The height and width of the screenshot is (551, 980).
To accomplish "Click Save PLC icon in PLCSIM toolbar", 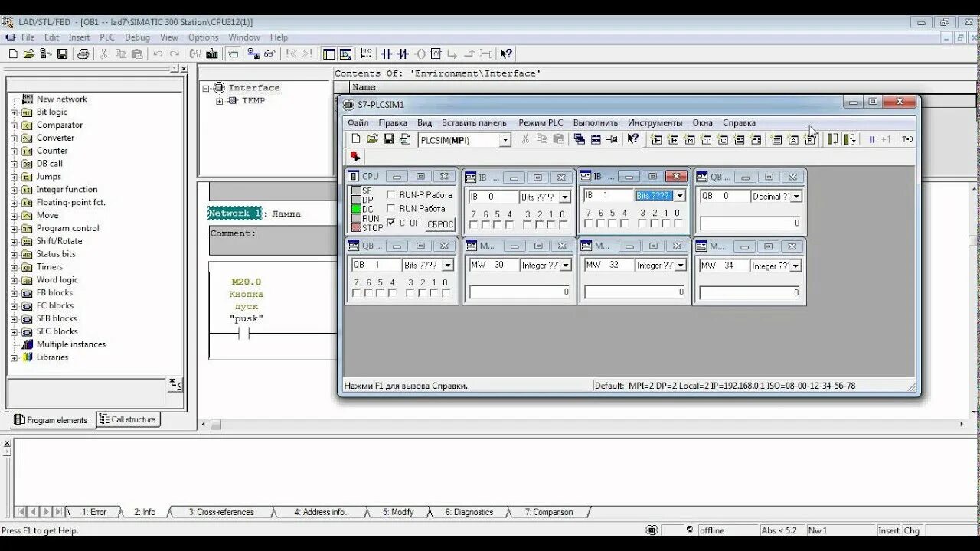I will coord(388,139).
